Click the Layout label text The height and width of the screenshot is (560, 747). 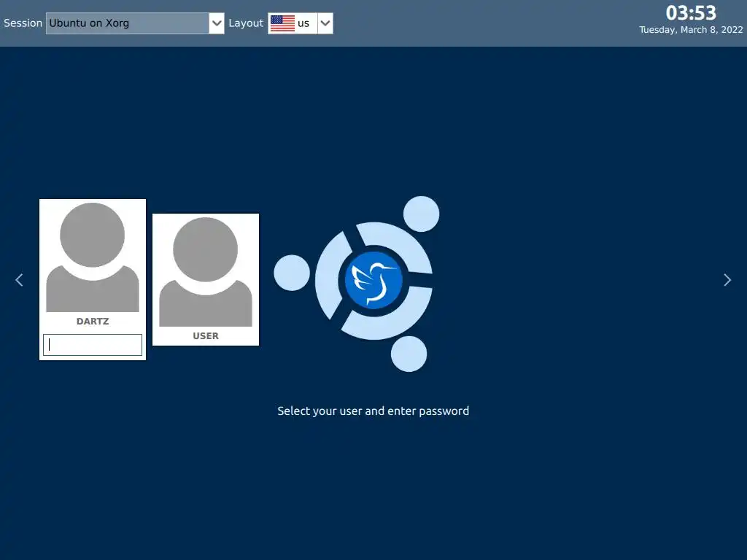pos(246,23)
